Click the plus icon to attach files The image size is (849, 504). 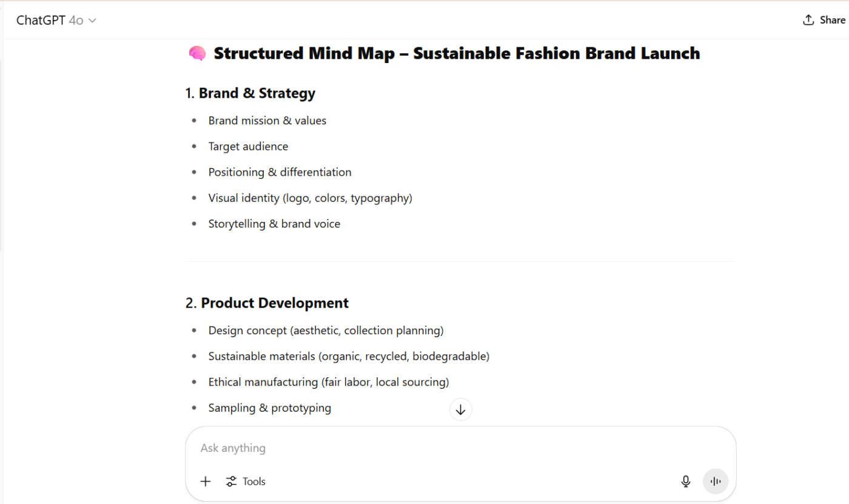tap(206, 482)
